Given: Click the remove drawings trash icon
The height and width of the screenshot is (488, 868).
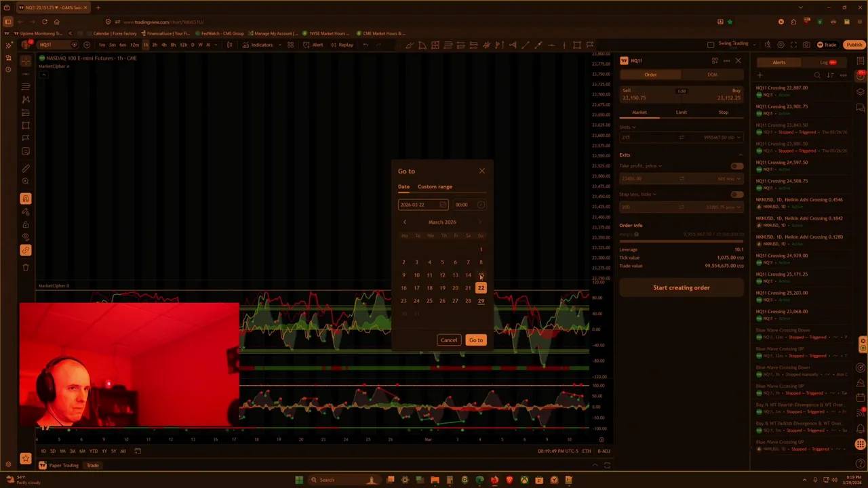Looking at the screenshot, I should coord(26,268).
